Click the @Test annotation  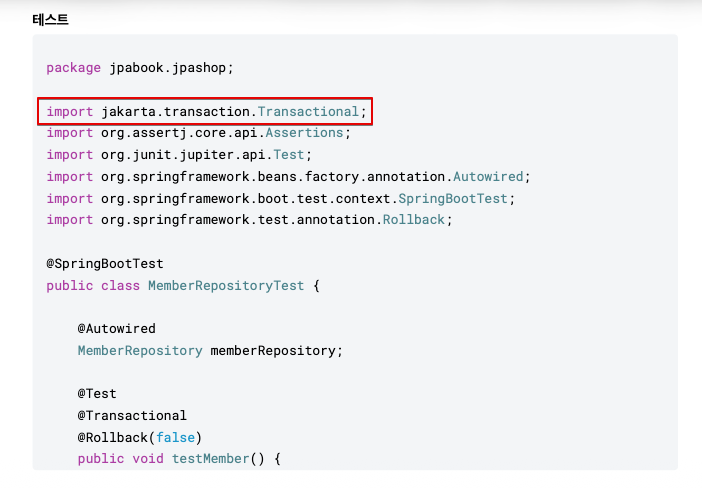(x=97, y=394)
